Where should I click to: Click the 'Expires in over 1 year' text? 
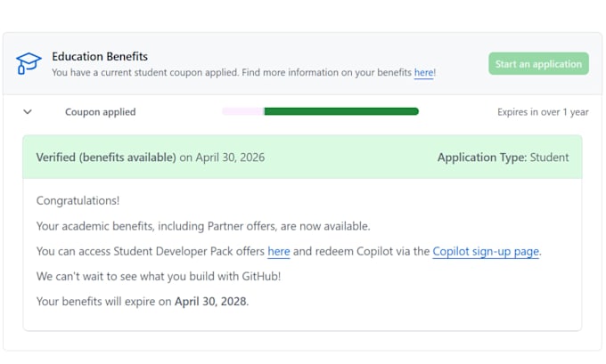(x=543, y=112)
